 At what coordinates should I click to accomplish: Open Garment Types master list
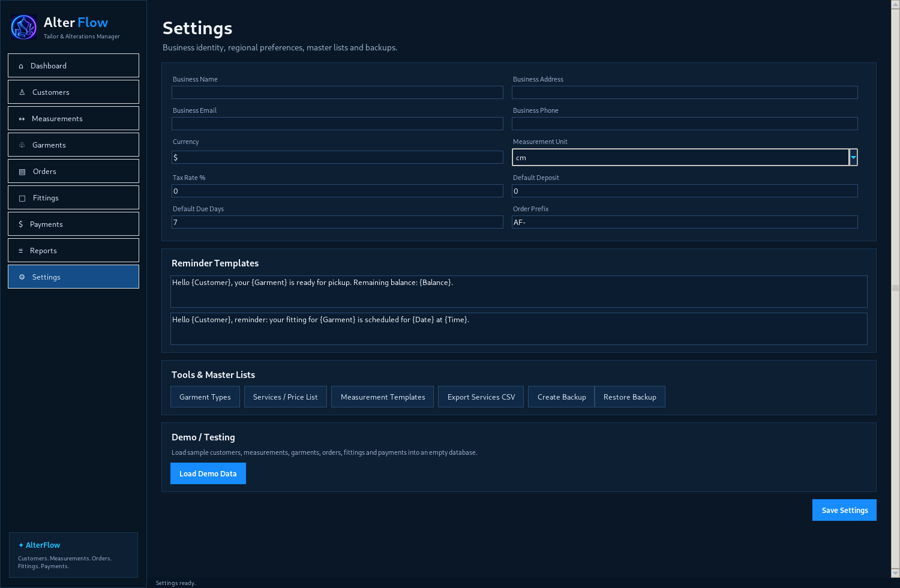[205, 397]
